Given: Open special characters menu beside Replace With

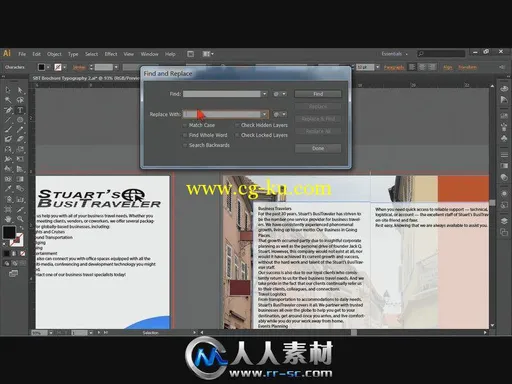Looking at the screenshot, I should coord(279,114).
